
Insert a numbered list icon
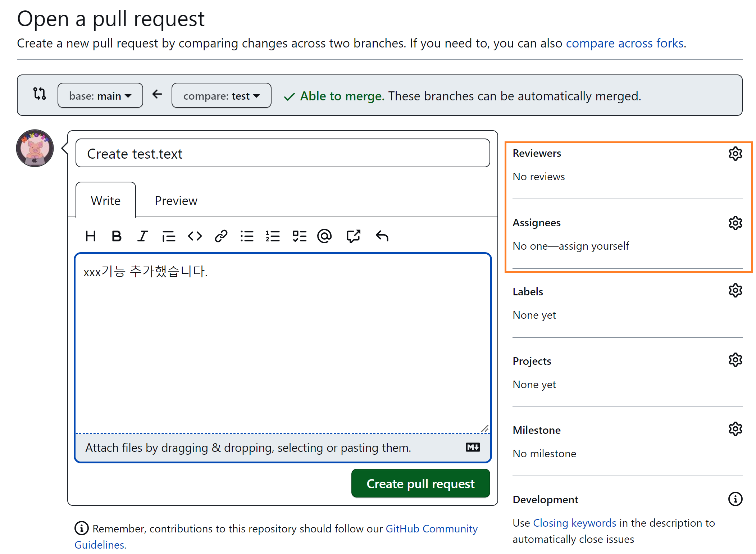pyautogui.click(x=273, y=236)
